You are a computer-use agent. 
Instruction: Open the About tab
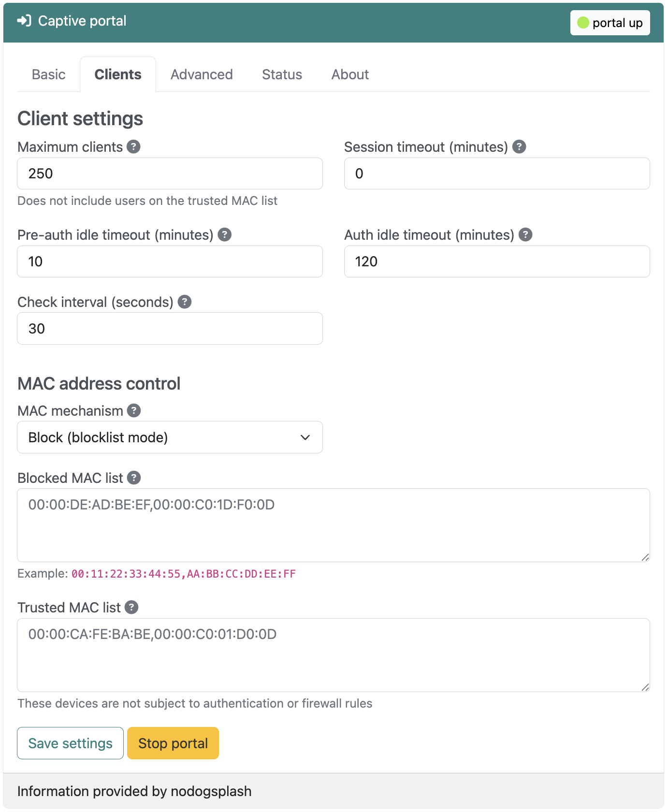coord(350,74)
